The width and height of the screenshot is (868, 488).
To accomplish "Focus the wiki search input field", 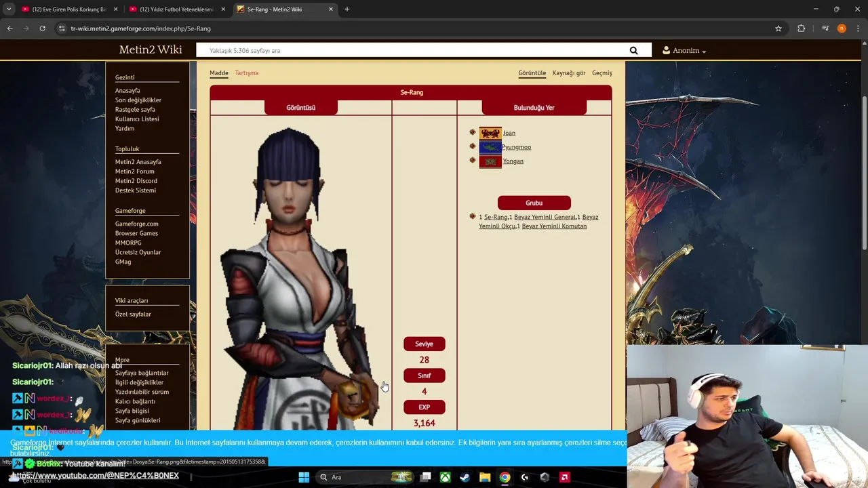I will coord(414,50).
